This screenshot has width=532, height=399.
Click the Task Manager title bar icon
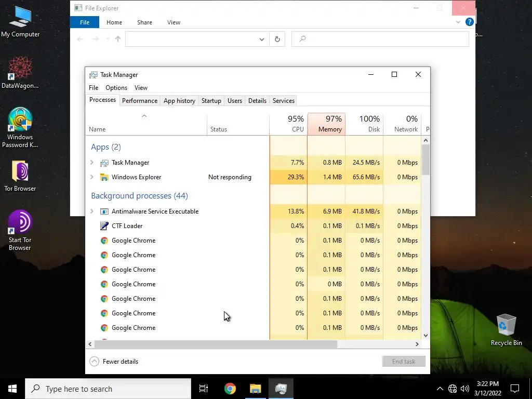(94, 75)
